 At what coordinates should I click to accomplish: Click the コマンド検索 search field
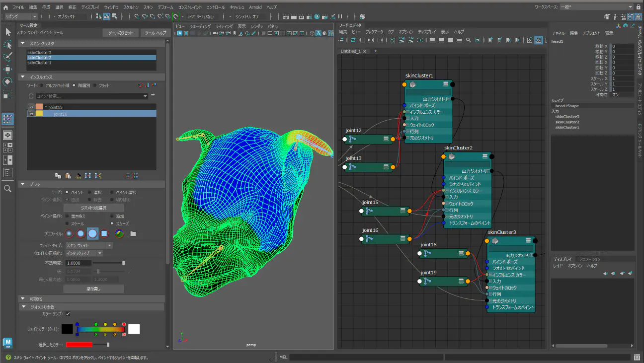point(91,96)
